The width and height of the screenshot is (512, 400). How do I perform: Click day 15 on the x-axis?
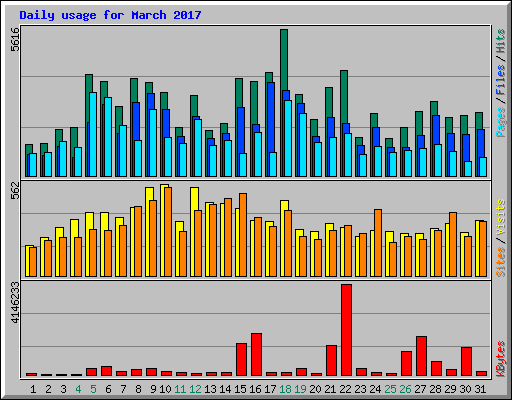(240, 389)
